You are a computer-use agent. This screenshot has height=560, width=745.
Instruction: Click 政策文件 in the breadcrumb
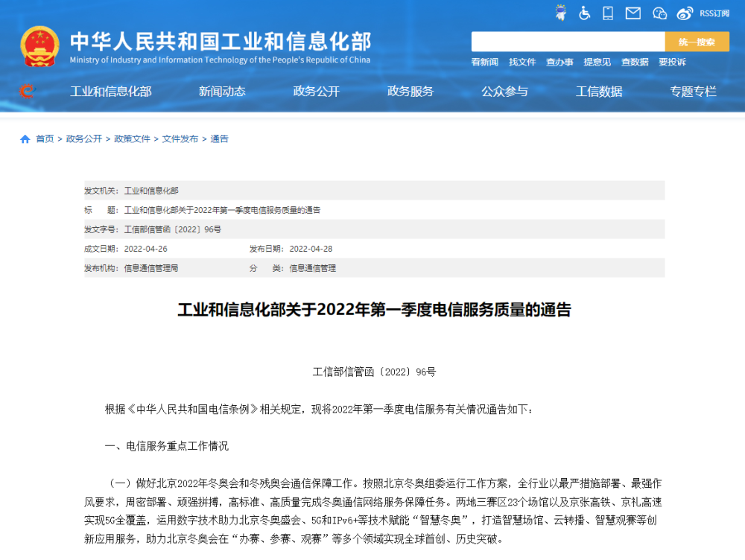[x=132, y=139]
